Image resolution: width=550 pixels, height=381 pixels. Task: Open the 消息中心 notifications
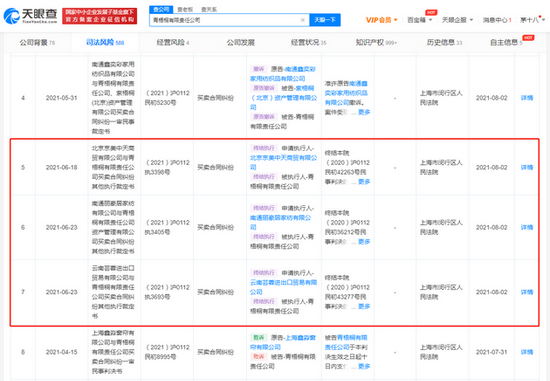click(497, 20)
